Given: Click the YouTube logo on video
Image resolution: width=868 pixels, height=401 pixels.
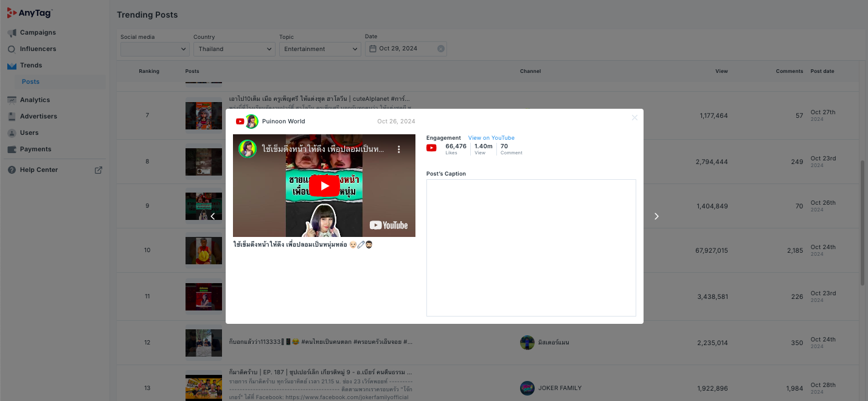Looking at the screenshot, I should tap(389, 225).
